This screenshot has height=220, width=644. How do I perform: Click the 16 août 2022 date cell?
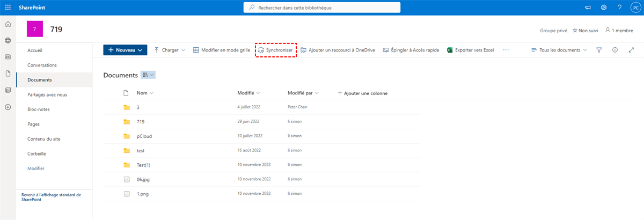coord(249,151)
